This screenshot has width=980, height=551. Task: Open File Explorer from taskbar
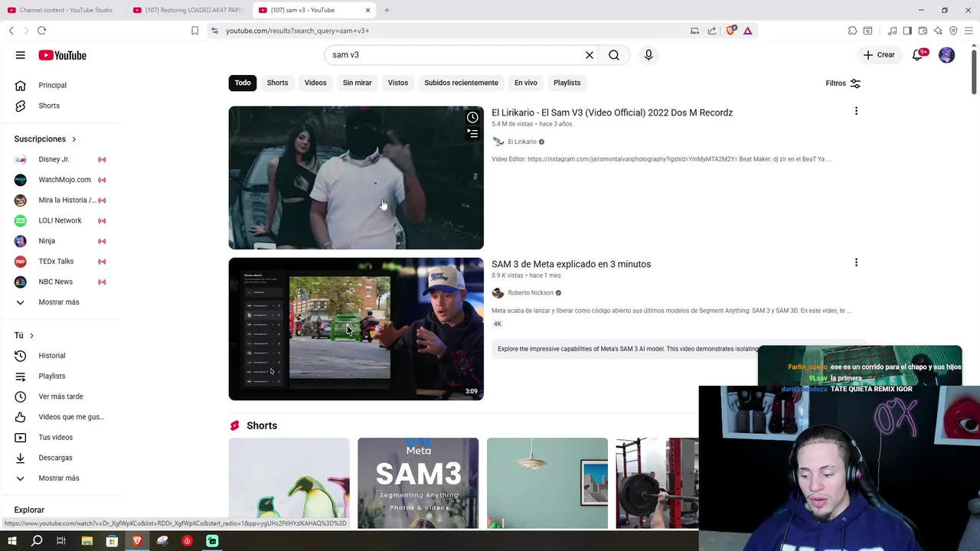pos(87,541)
